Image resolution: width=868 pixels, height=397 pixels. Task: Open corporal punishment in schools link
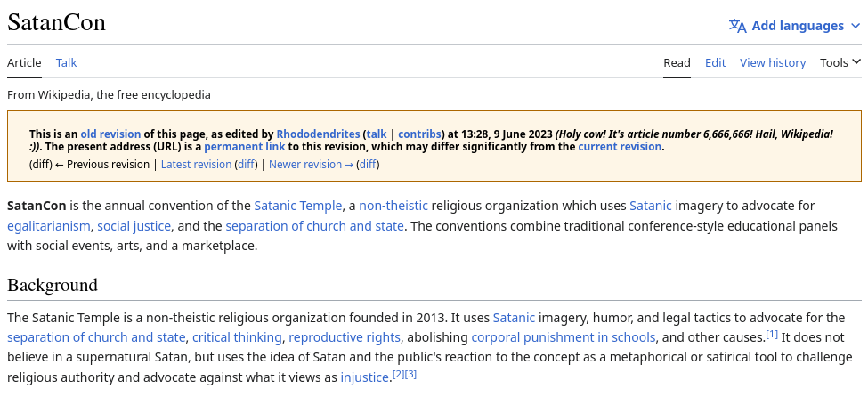[x=564, y=337]
